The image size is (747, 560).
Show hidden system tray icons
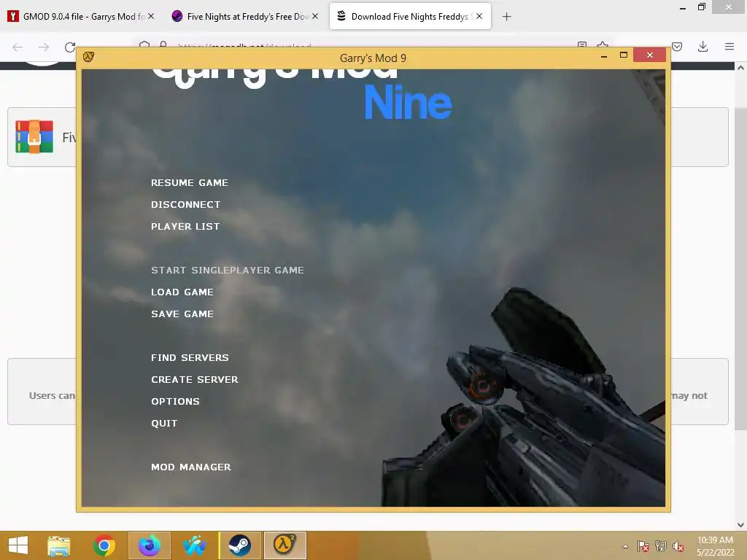pyautogui.click(x=625, y=546)
